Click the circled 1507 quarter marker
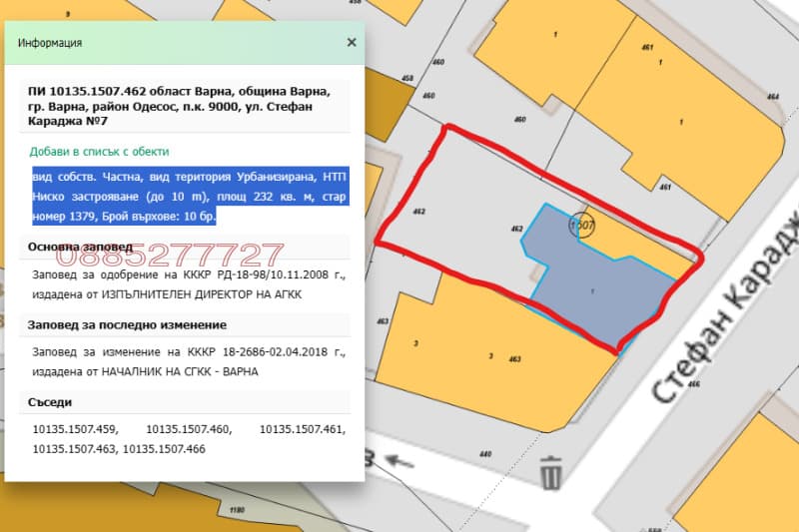Viewport: 799px width, 532px height. (x=581, y=226)
